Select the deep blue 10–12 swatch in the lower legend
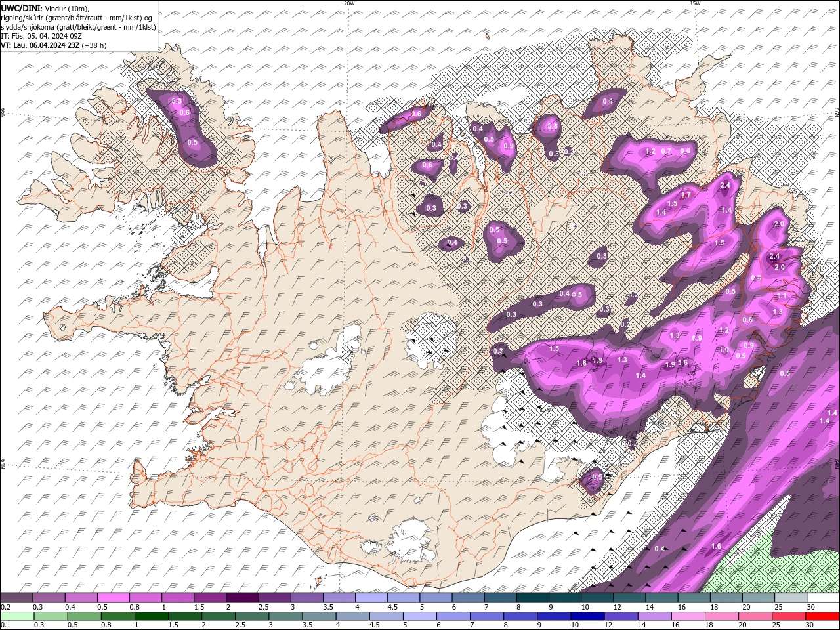The width and height of the screenshot is (840, 630). click(588, 616)
